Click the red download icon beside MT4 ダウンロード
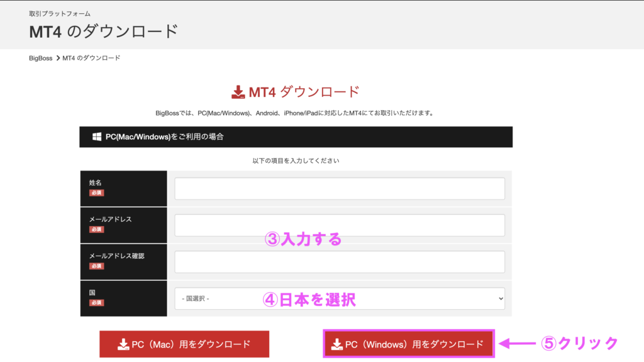Image resolution: width=644 pixels, height=362 pixels. click(x=238, y=92)
